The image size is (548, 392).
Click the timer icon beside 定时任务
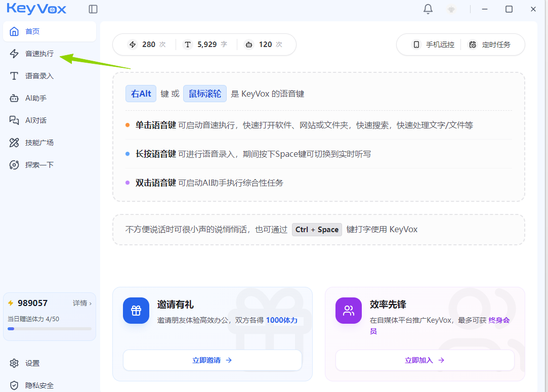click(x=473, y=45)
